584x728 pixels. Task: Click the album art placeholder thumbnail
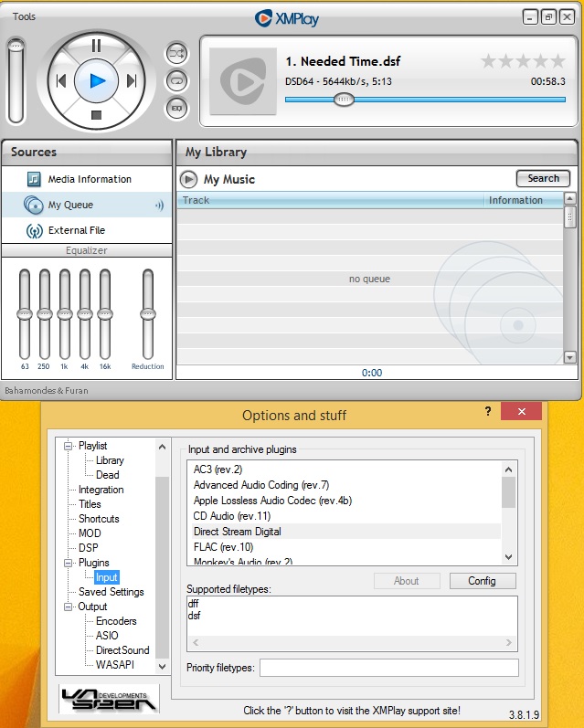click(x=243, y=81)
